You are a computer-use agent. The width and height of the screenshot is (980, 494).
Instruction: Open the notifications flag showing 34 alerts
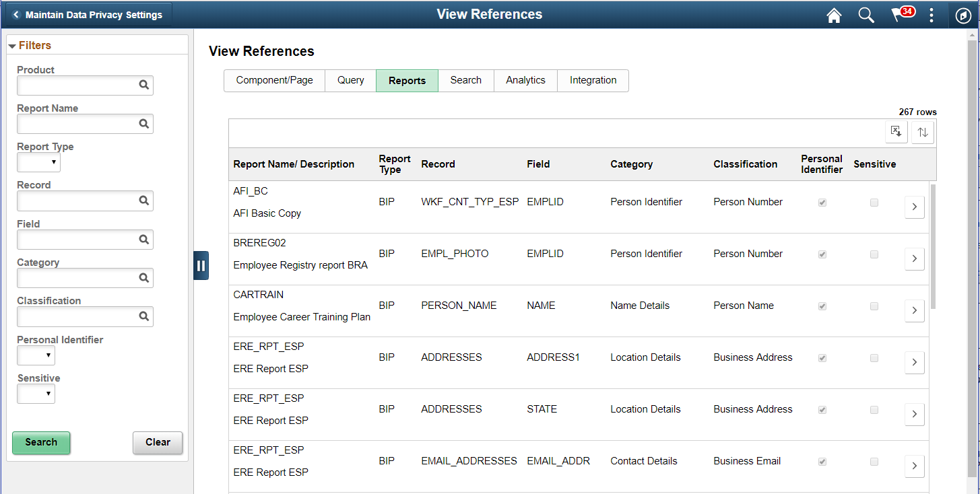coord(901,15)
